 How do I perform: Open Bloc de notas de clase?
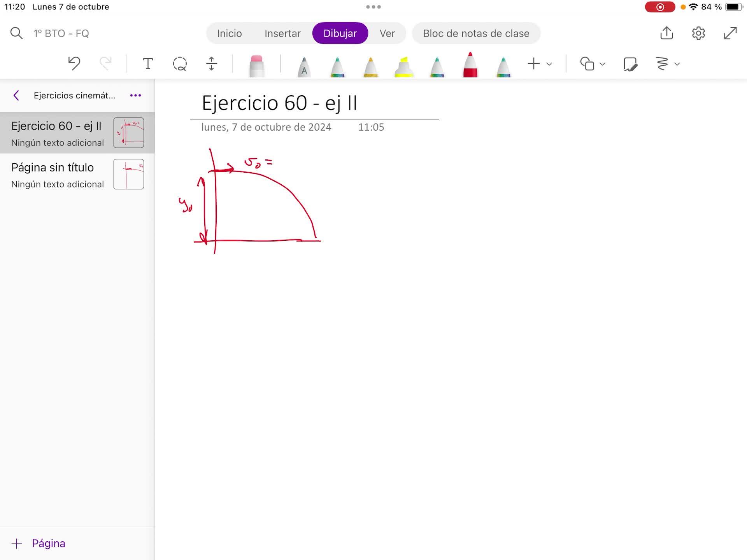[x=476, y=33]
